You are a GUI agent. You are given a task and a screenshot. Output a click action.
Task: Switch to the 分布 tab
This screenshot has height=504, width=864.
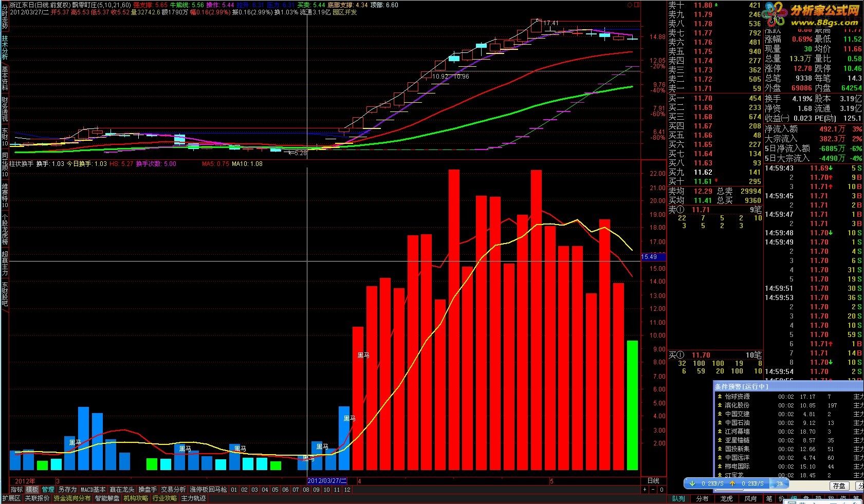pyautogui.click(x=702, y=498)
